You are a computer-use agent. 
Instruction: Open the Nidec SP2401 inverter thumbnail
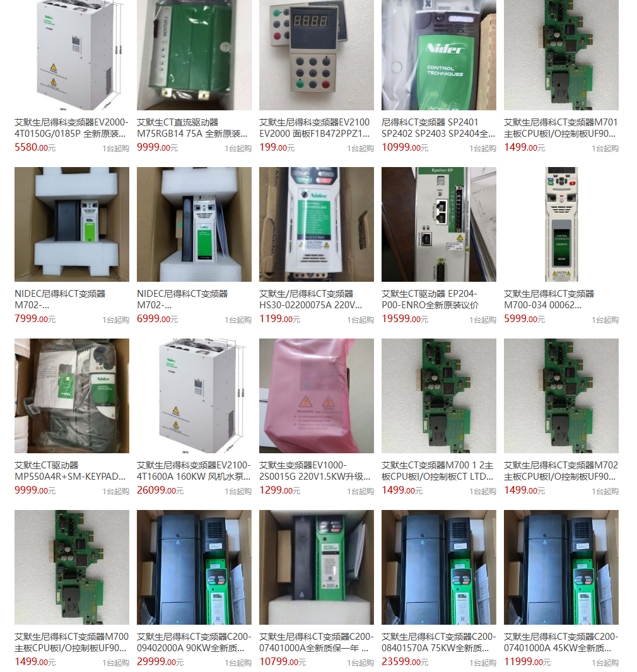439,55
